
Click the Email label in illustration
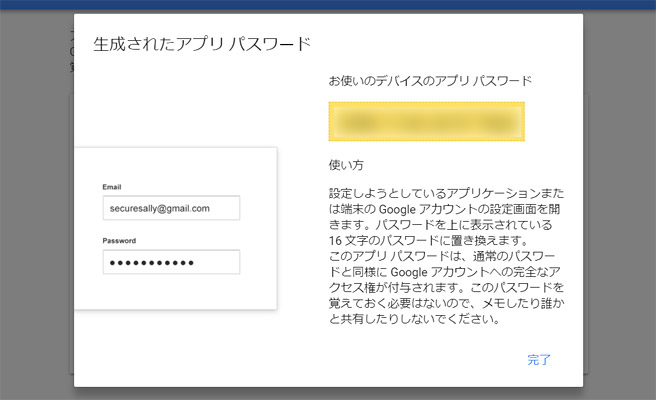coord(112,187)
